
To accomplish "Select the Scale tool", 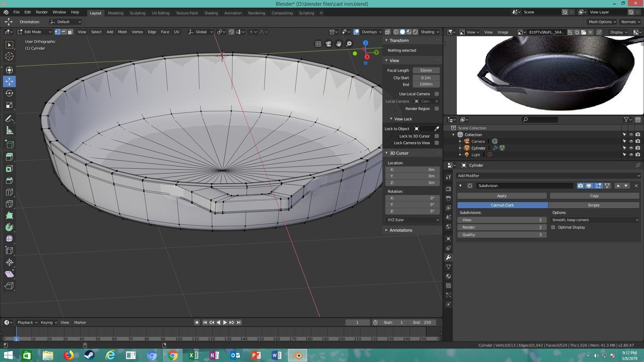I will tap(9, 105).
